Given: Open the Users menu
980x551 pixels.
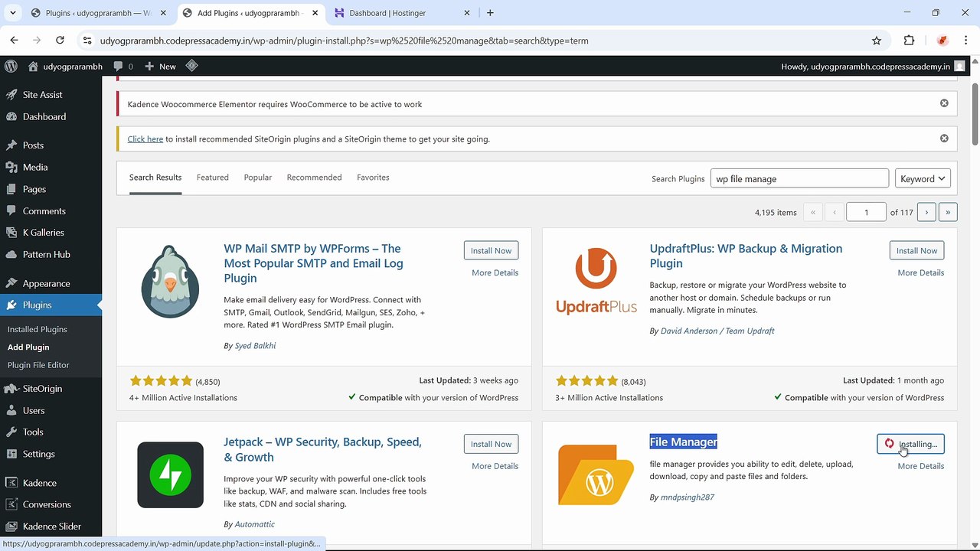Looking at the screenshot, I should (x=34, y=411).
